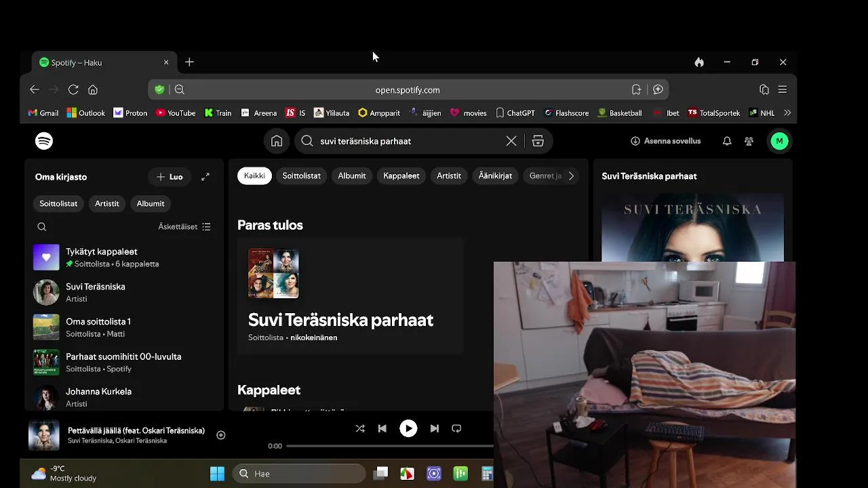Add current song to Liked with plus icon
Viewport: 868px width, 488px height.
pyautogui.click(x=220, y=435)
